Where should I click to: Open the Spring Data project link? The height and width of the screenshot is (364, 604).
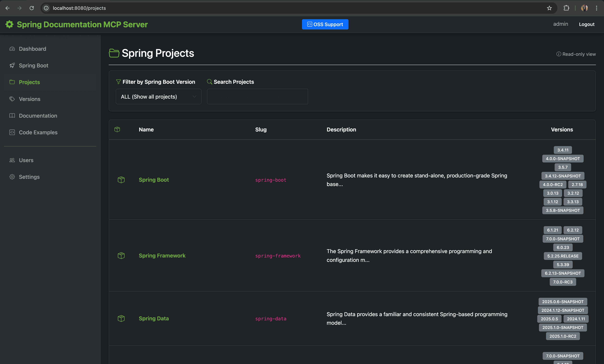tap(154, 318)
